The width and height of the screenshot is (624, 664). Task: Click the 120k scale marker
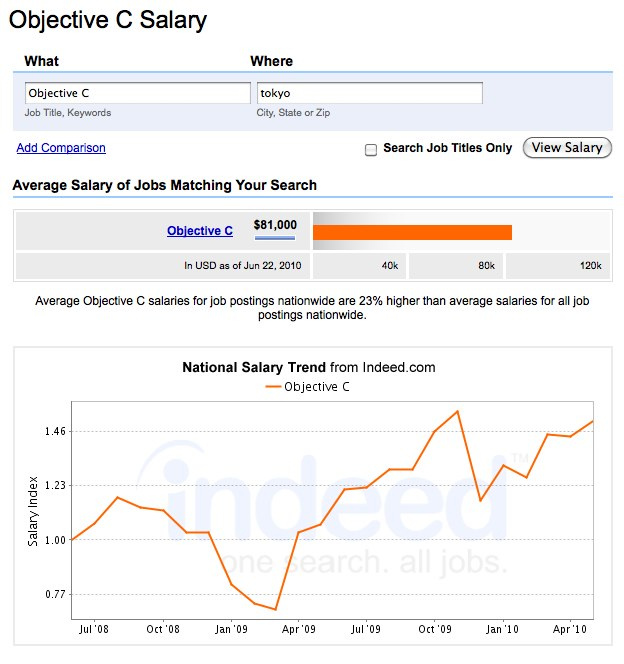[x=591, y=266]
